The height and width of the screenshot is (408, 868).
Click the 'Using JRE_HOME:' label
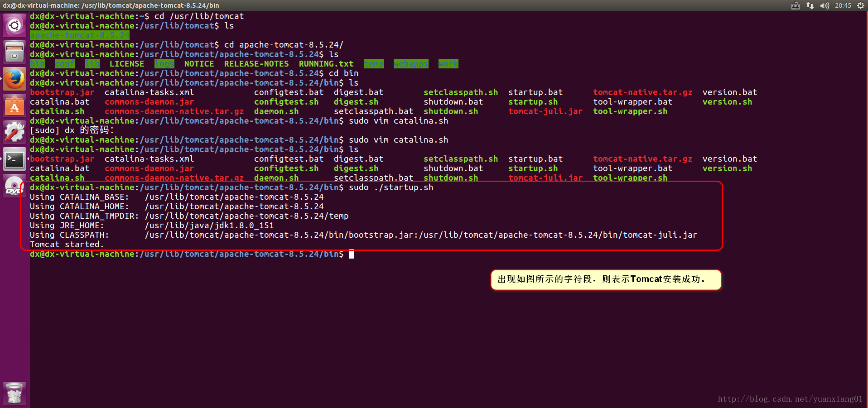pyautogui.click(x=67, y=226)
